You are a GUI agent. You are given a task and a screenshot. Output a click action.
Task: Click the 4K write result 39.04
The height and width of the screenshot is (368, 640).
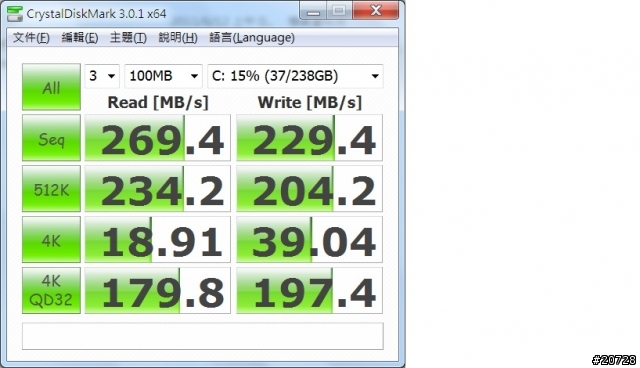[309, 240]
